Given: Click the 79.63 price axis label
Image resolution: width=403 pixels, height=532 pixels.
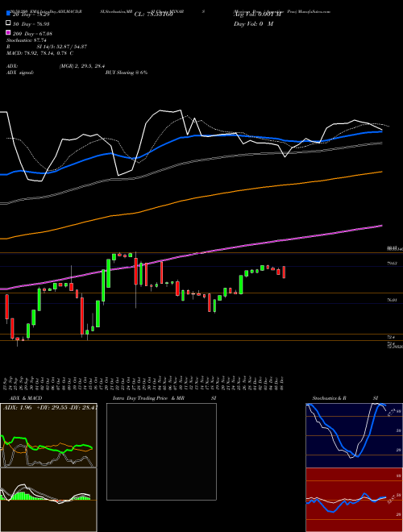Looking at the screenshot, I should [392, 264].
